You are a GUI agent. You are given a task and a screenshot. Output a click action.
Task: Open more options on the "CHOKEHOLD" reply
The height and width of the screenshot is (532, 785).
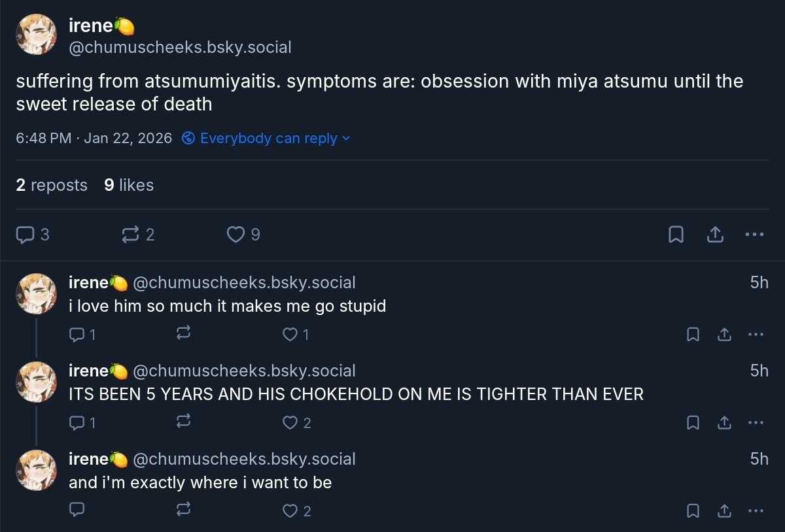(x=756, y=422)
